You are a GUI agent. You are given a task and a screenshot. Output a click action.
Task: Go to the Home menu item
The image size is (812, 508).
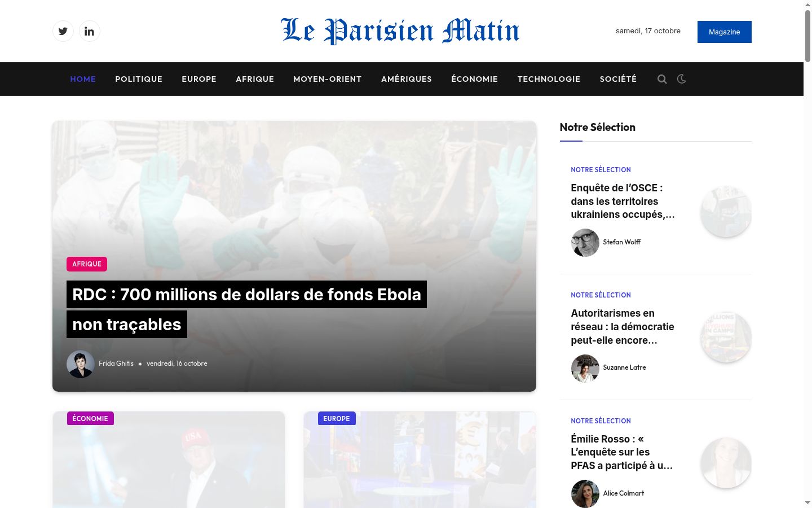click(83, 79)
